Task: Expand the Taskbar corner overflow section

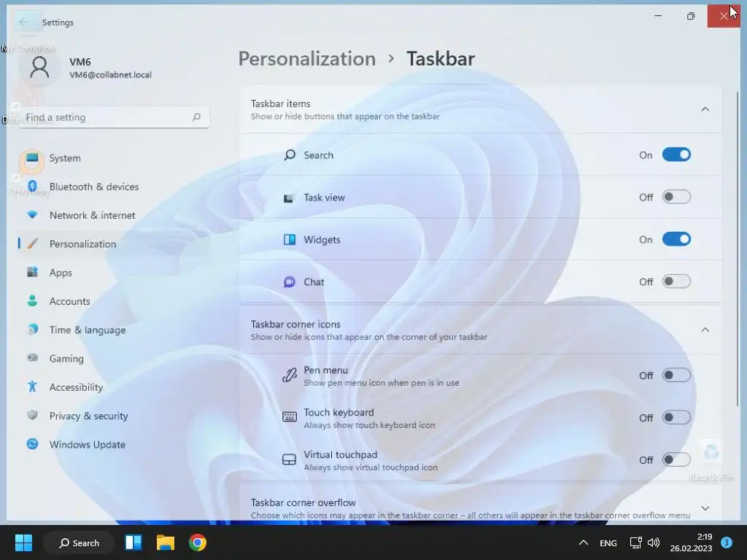Action: coord(705,508)
